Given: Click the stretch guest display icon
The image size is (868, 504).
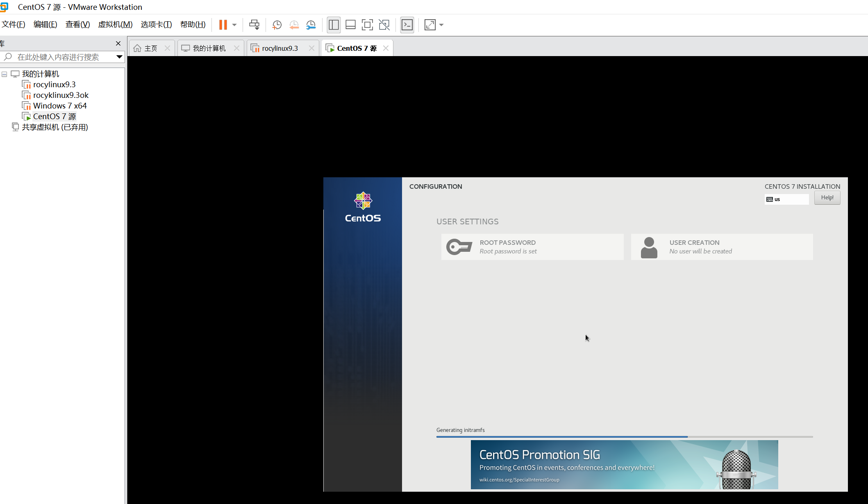Looking at the screenshot, I should 430,25.
